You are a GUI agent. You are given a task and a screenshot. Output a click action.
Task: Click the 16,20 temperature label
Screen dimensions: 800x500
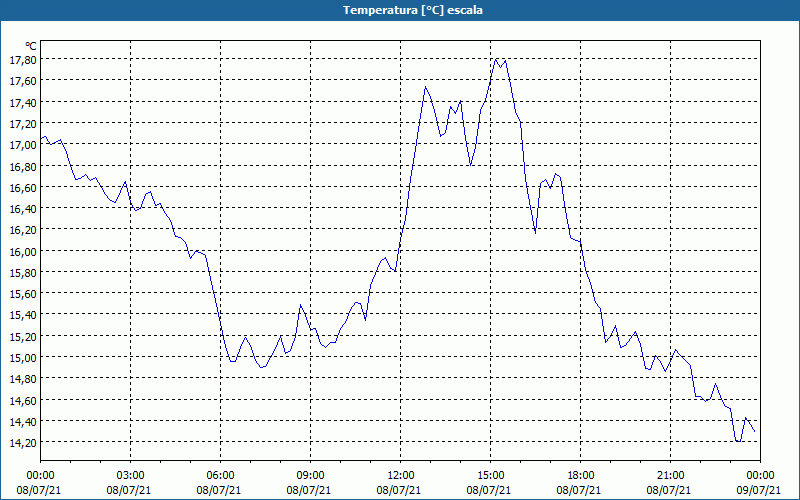click(23, 230)
